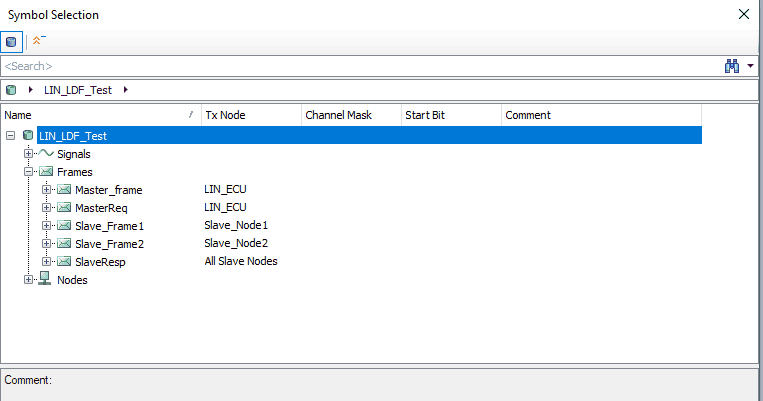Click the SlaveResp envelope icon
Image resolution: width=763 pixels, height=401 pixels.
[x=64, y=261]
